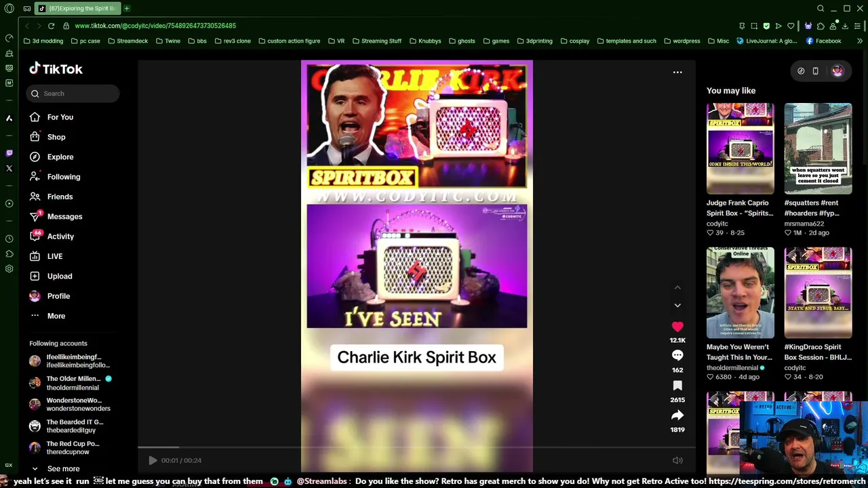Go to the For You feed
Image resolution: width=868 pixels, height=488 pixels.
coord(52,117)
